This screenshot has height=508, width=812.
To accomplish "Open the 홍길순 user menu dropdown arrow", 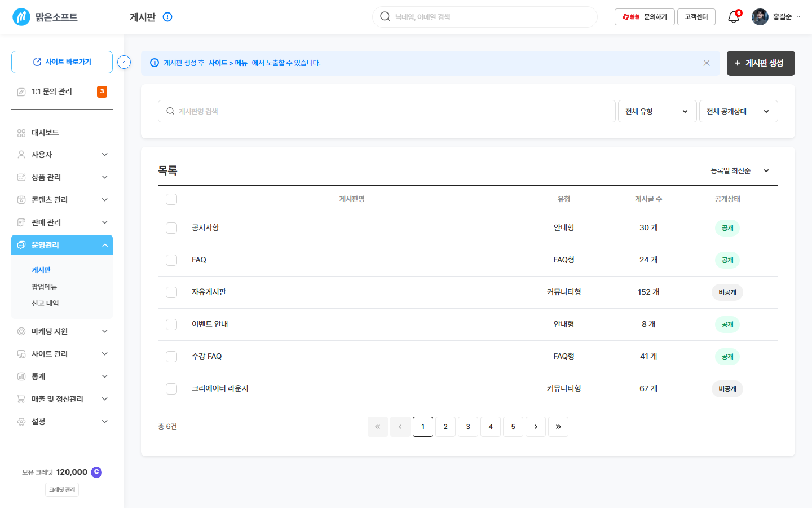I will pyautogui.click(x=798, y=17).
